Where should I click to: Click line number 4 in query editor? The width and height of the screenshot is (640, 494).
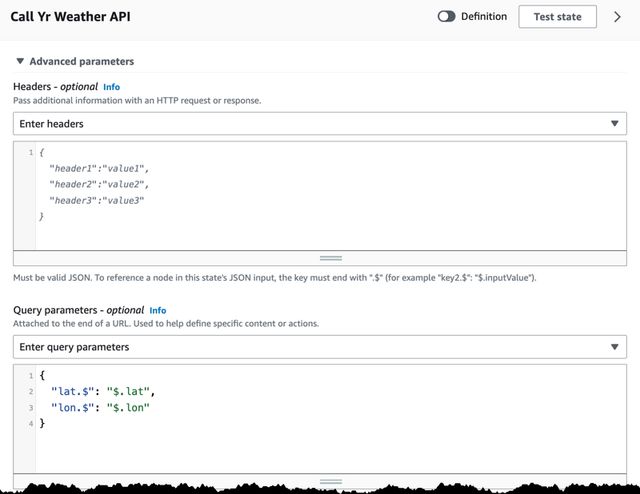(x=31, y=424)
